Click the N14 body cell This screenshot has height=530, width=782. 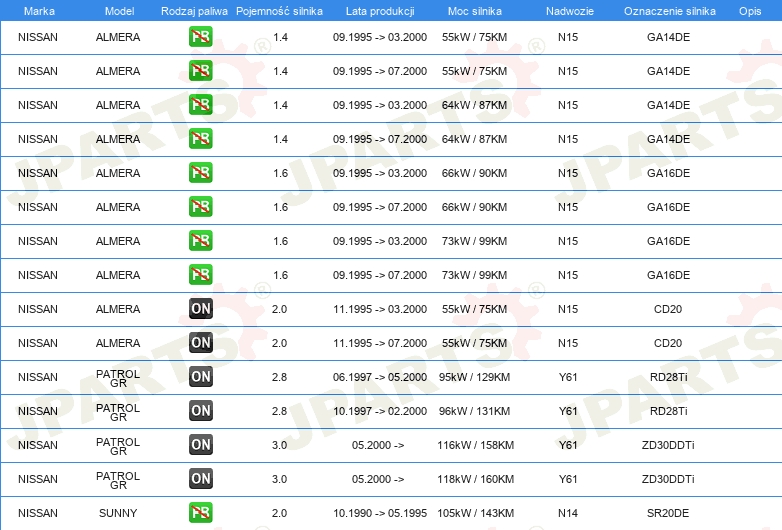568,513
